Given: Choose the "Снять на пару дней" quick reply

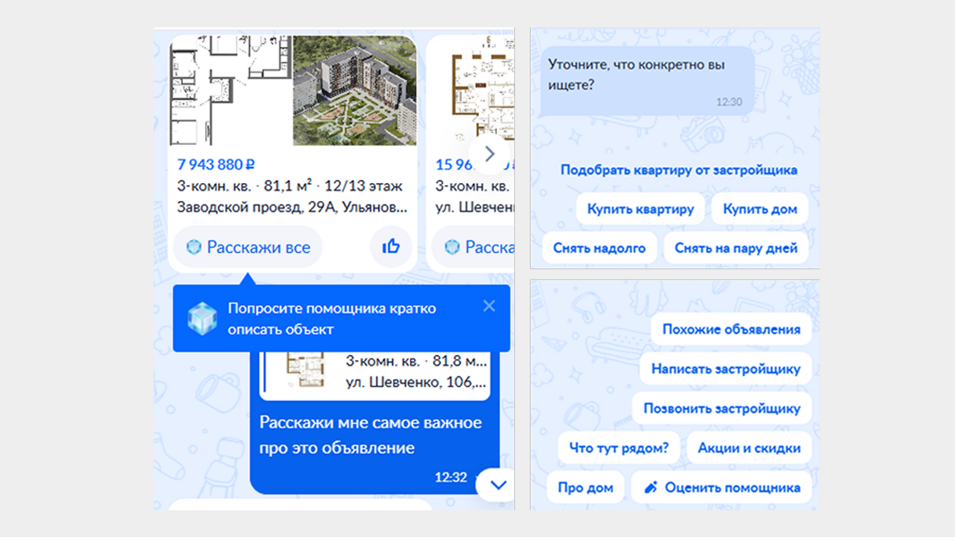Looking at the screenshot, I should click(736, 248).
